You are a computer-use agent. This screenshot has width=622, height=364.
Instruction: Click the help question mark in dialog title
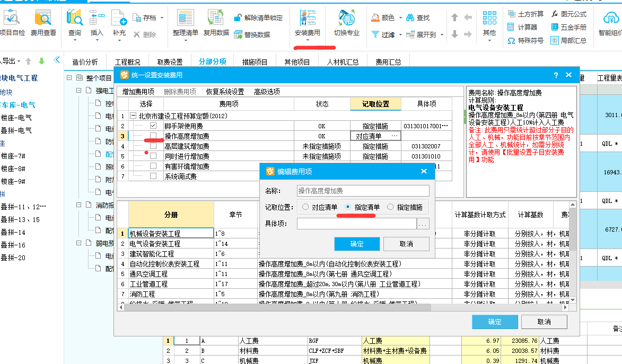point(556,75)
